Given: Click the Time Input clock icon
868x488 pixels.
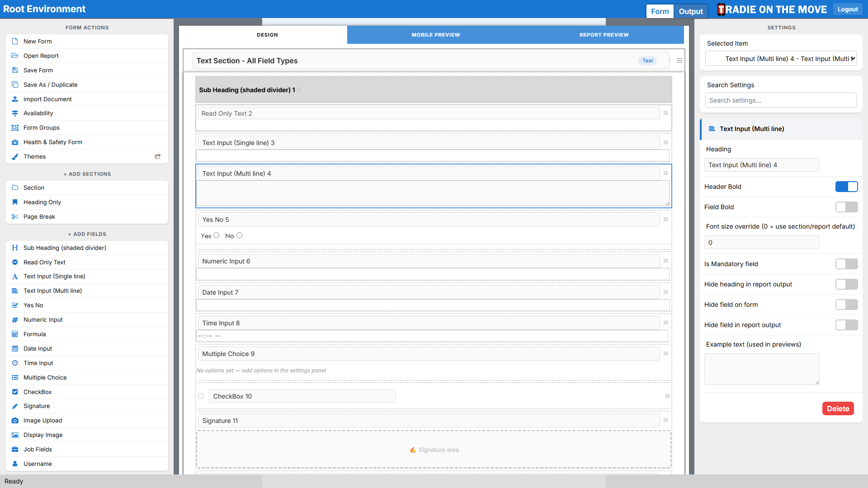Looking at the screenshot, I should pos(15,363).
